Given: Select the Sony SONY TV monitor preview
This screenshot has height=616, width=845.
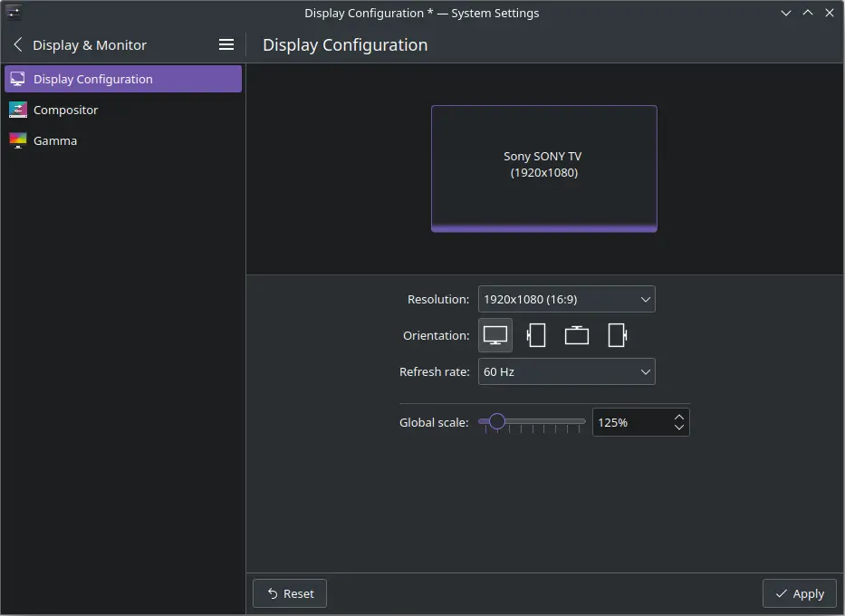Looking at the screenshot, I should (543, 168).
